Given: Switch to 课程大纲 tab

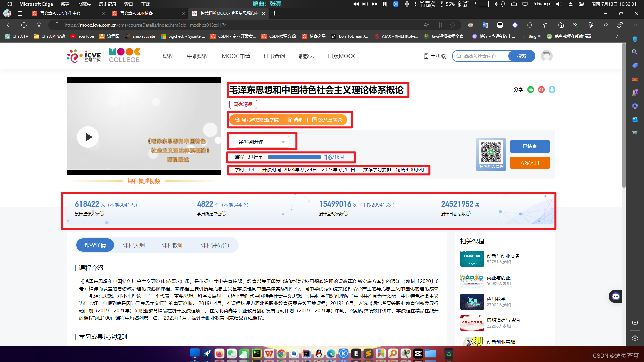Looking at the screenshot, I should 134,245.
